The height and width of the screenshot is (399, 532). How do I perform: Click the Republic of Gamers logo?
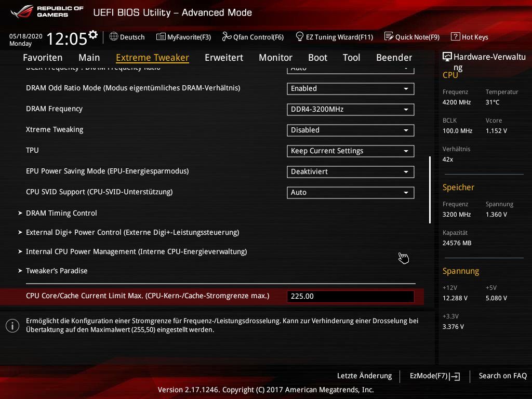47,11
